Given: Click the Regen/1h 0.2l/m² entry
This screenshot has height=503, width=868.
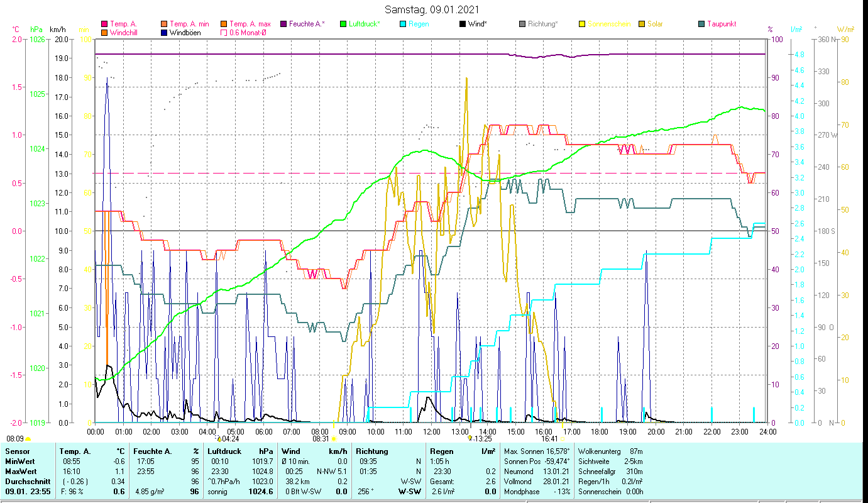Looking at the screenshot, I should [610, 482].
